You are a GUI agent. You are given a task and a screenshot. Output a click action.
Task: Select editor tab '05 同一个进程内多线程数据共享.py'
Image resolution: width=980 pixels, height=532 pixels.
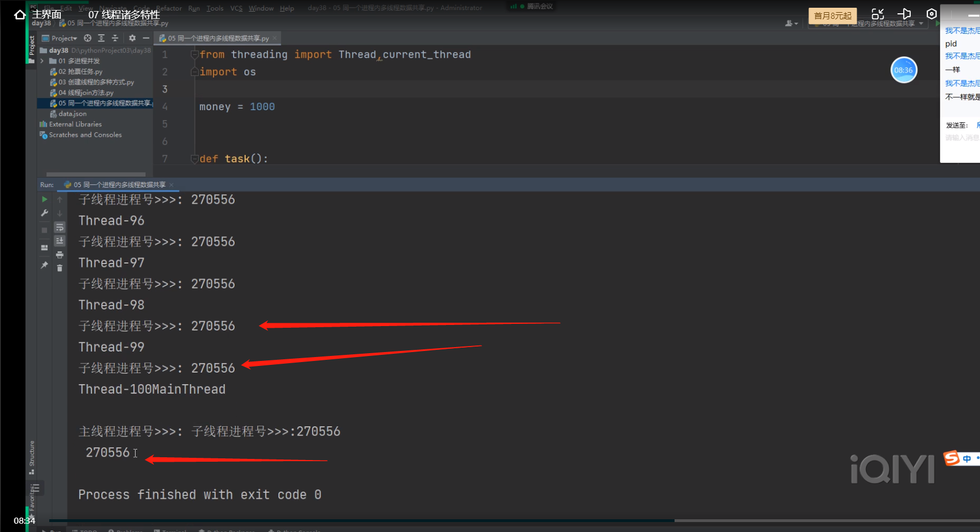pos(219,38)
